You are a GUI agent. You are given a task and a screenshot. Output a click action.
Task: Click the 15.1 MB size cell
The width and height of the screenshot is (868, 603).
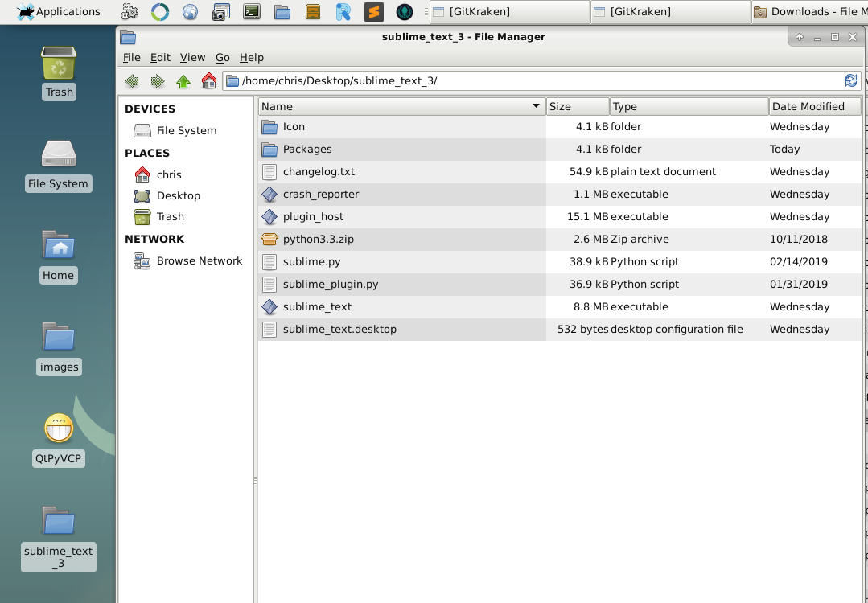coord(588,216)
